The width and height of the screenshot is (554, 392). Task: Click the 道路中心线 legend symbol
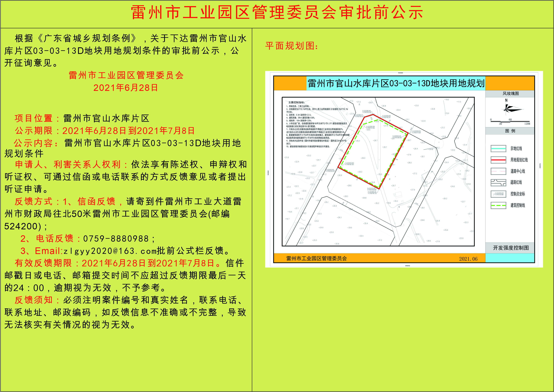(498, 171)
